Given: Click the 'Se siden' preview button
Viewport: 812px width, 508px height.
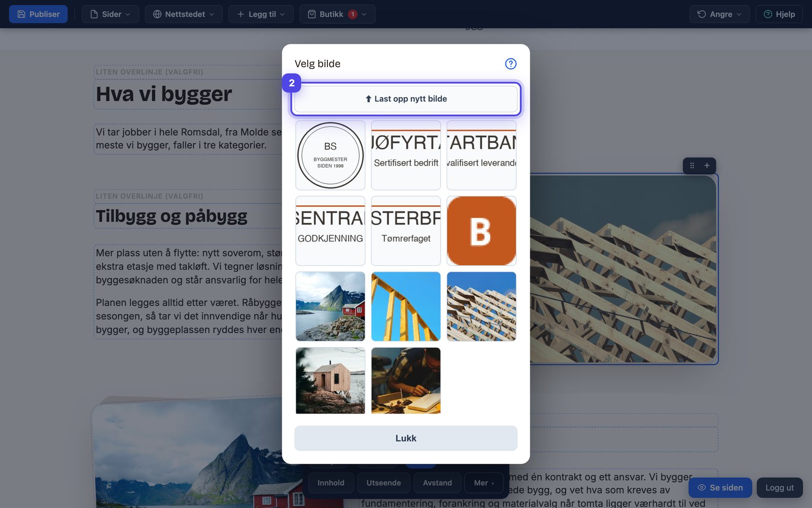Looking at the screenshot, I should click(720, 488).
